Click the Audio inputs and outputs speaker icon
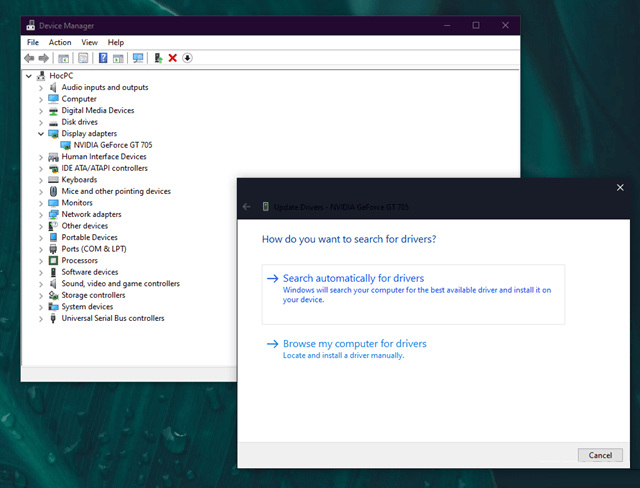 [x=53, y=87]
